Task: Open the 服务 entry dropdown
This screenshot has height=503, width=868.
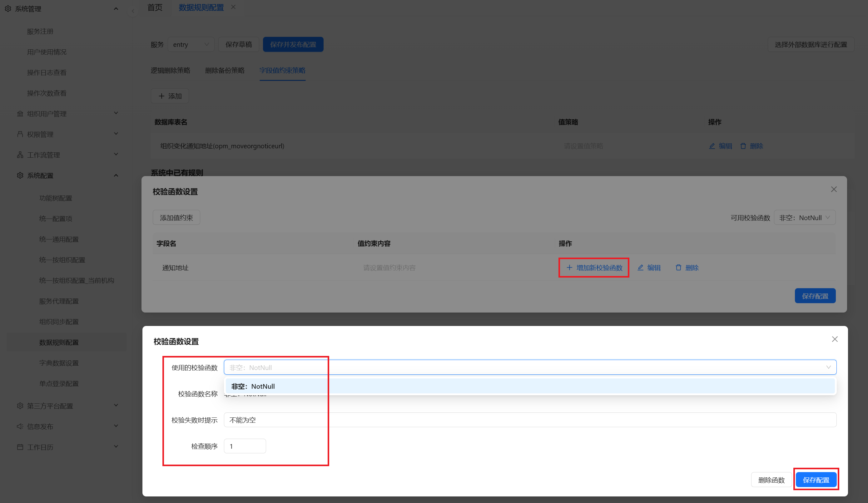Action: click(x=191, y=44)
